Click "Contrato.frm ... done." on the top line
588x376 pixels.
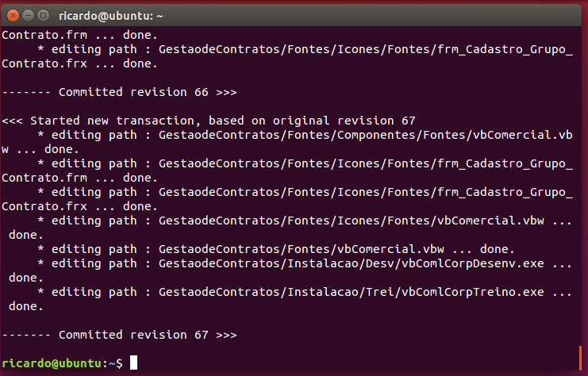pos(79,35)
